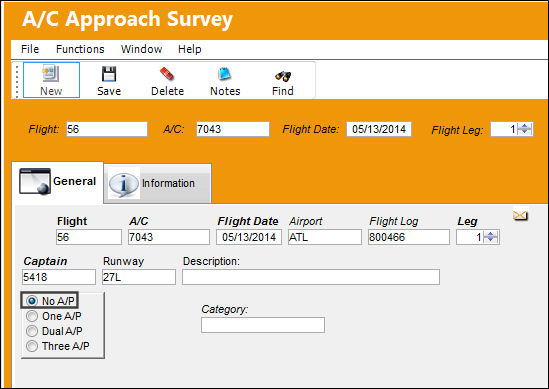
Task: Click the envelope mail icon
Action: point(520,215)
